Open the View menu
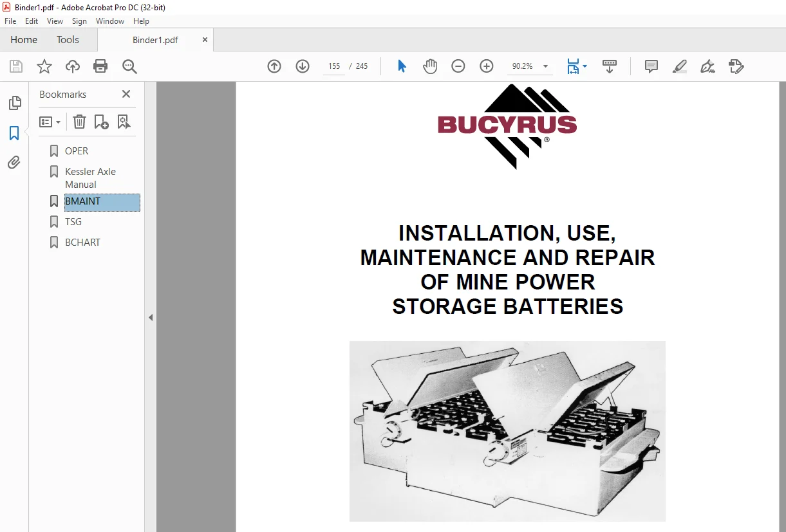The height and width of the screenshot is (532, 786). [55, 21]
